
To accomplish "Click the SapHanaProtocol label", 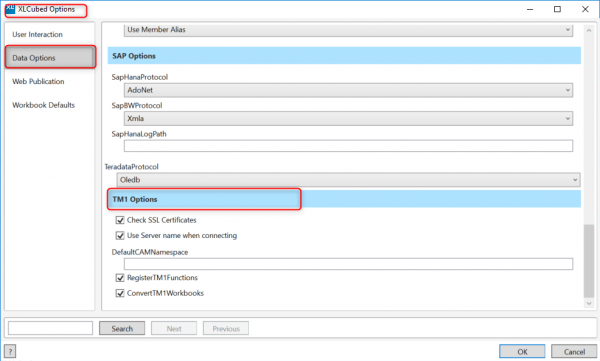I will tap(140, 77).
